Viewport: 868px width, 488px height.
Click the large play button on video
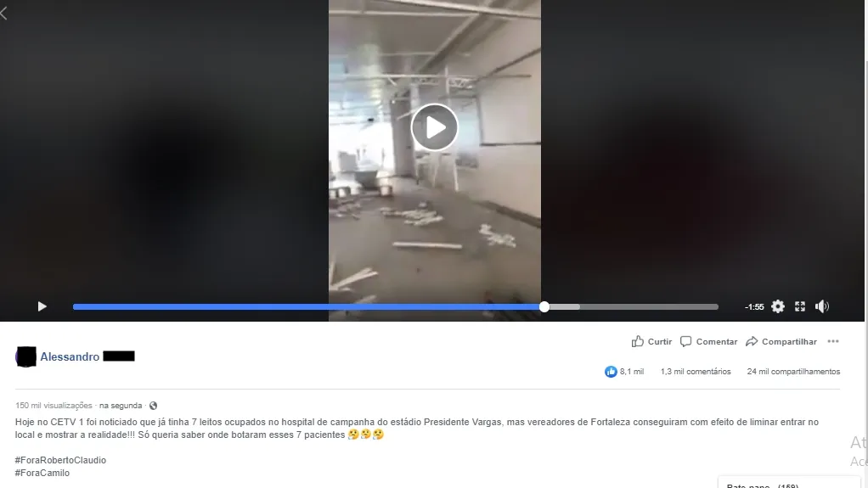[x=435, y=127]
